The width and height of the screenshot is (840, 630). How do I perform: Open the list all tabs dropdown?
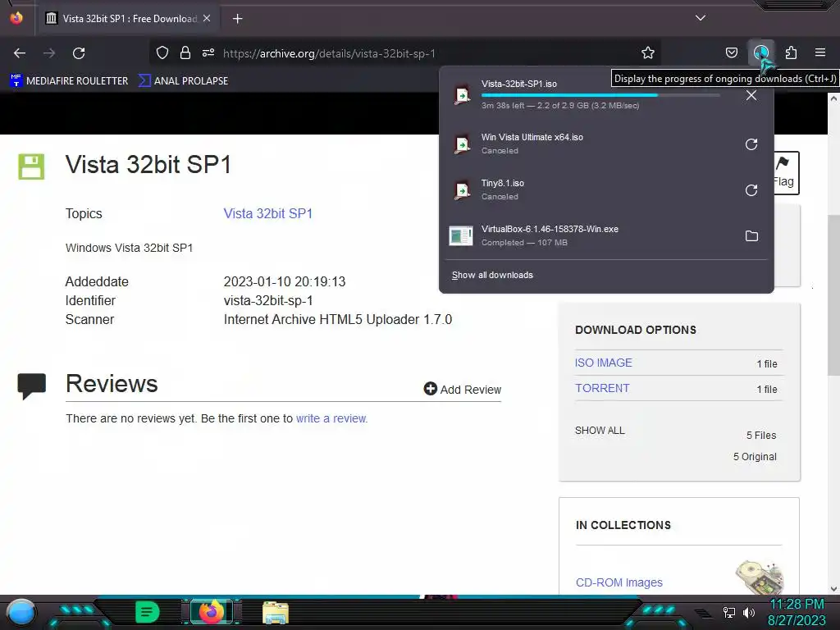click(700, 18)
